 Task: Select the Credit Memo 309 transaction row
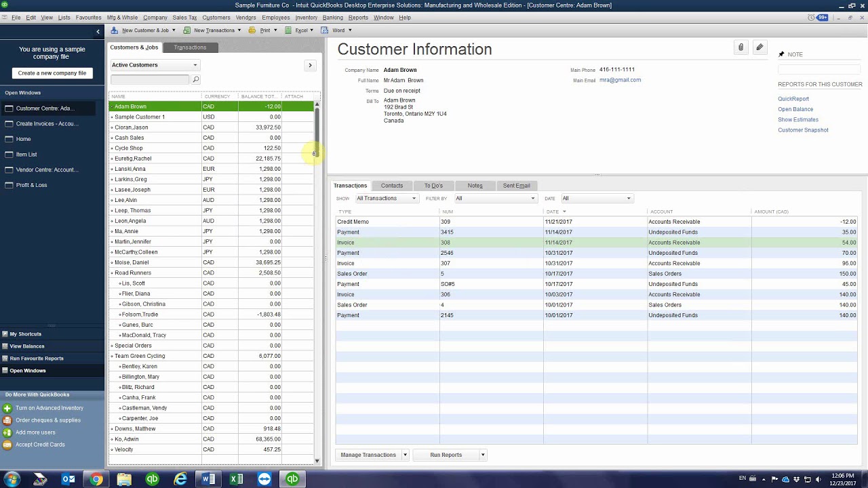click(596, 222)
